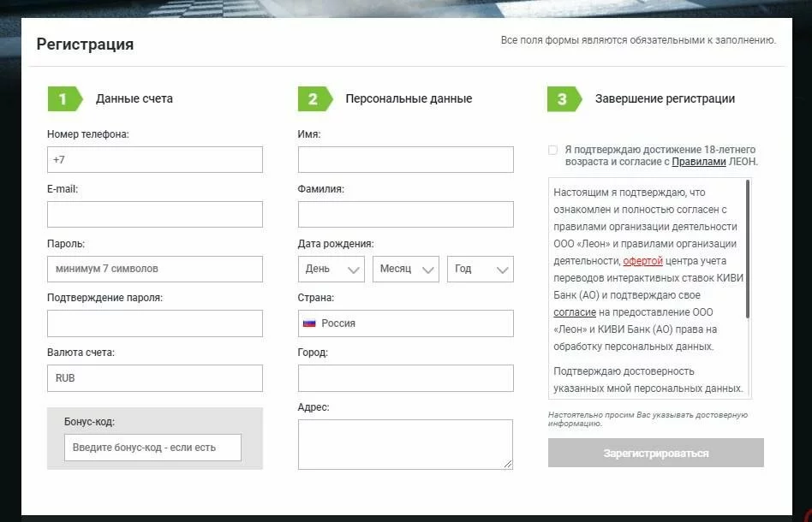Follow the red офертой link
Image resolution: width=812 pixels, height=522 pixels.
tap(642, 261)
